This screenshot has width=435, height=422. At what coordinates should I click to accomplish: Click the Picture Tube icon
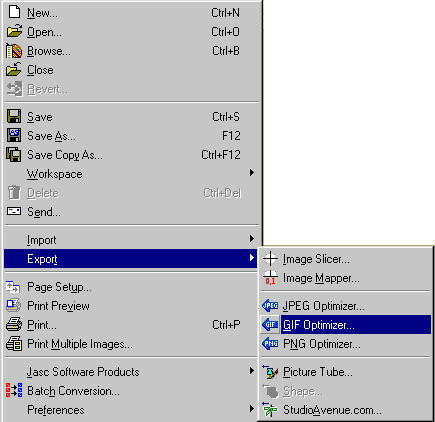[270, 372]
